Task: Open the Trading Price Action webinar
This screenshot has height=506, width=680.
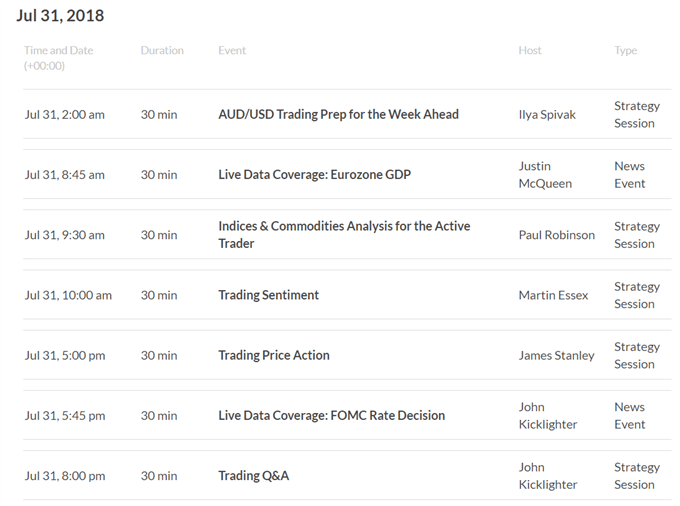Action: pyautogui.click(x=274, y=355)
